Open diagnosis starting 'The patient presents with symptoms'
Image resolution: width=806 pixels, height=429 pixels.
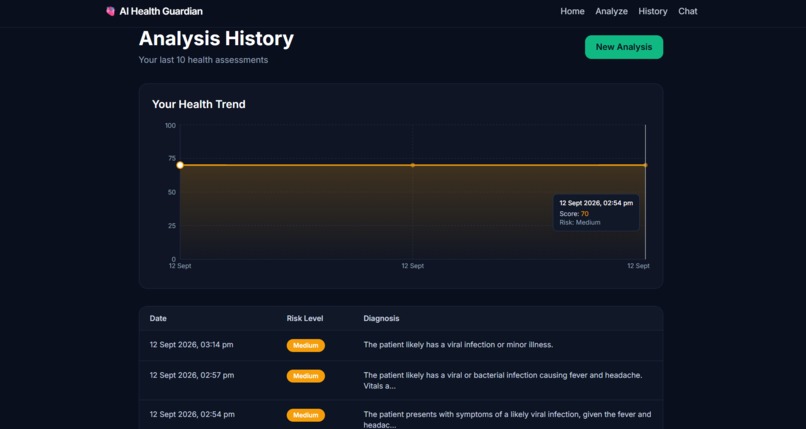pos(507,420)
